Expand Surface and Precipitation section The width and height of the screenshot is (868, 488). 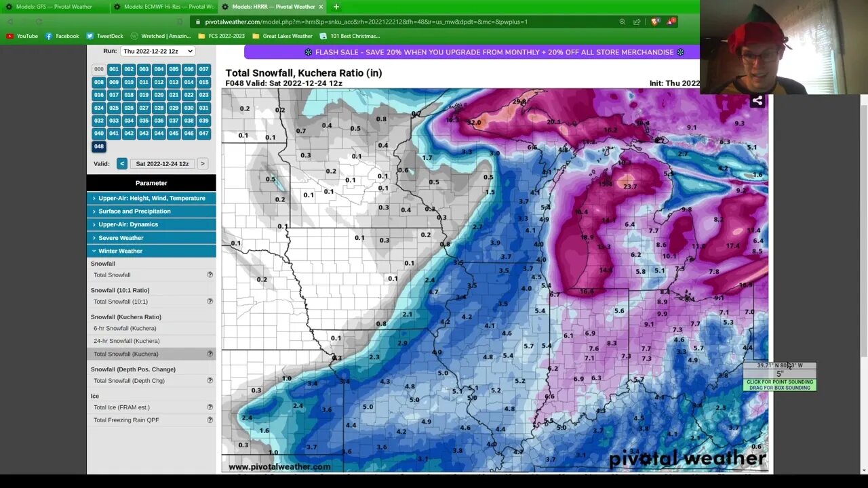151,211
